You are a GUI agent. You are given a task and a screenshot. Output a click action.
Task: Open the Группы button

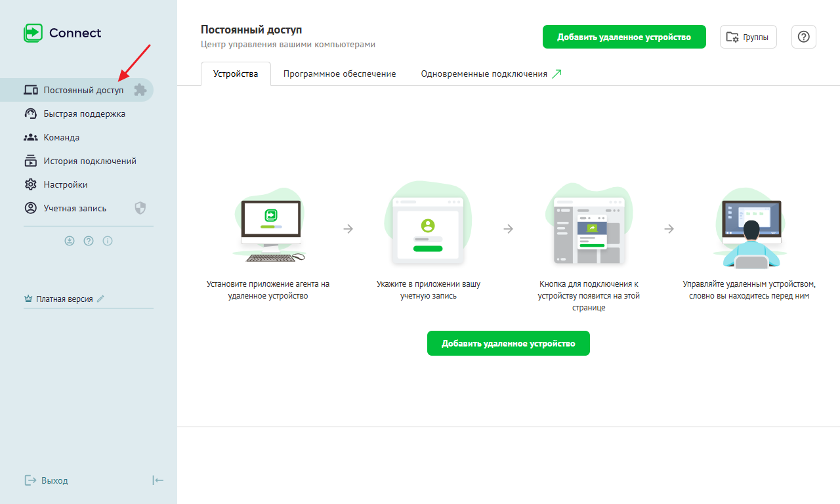[748, 37]
